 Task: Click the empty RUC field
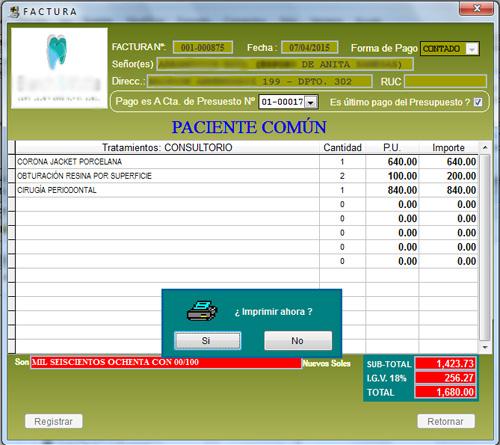click(x=445, y=81)
